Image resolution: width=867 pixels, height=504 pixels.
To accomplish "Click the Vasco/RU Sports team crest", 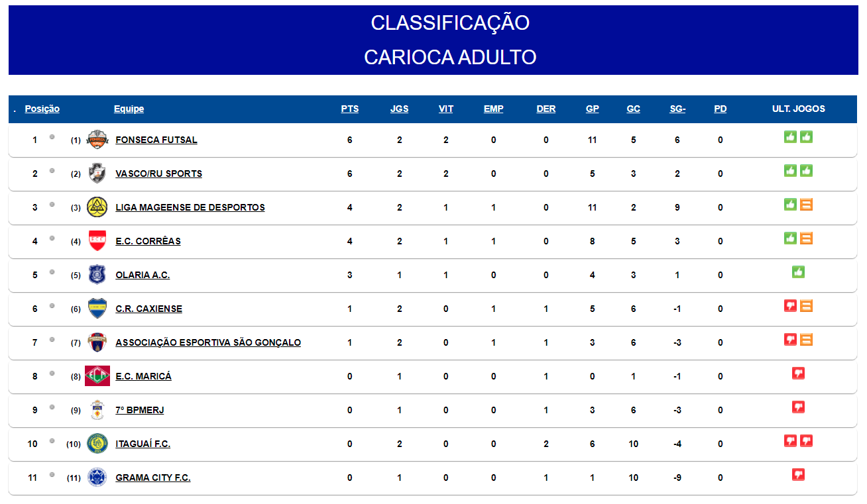I will 97,174.
